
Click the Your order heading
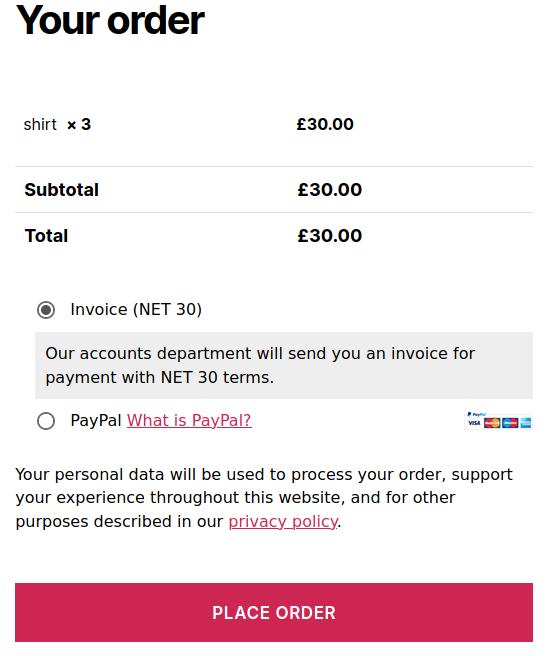coord(110,20)
